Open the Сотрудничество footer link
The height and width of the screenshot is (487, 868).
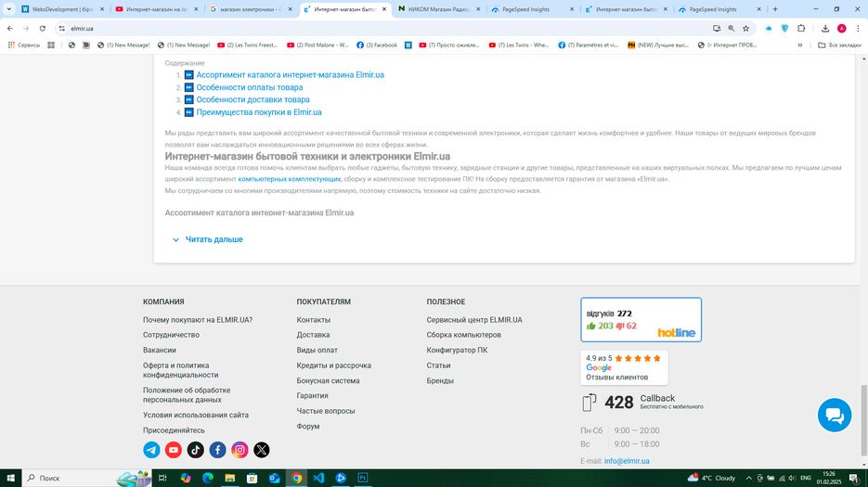(x=171, y=335)
